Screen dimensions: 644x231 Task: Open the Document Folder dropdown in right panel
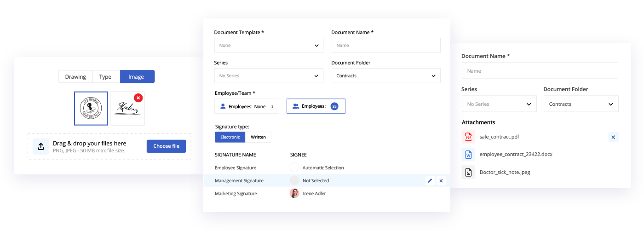pos(581,104)
